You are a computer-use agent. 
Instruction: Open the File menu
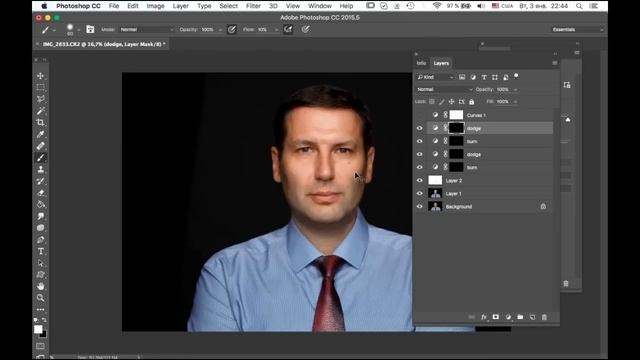[x=114, y=6]
